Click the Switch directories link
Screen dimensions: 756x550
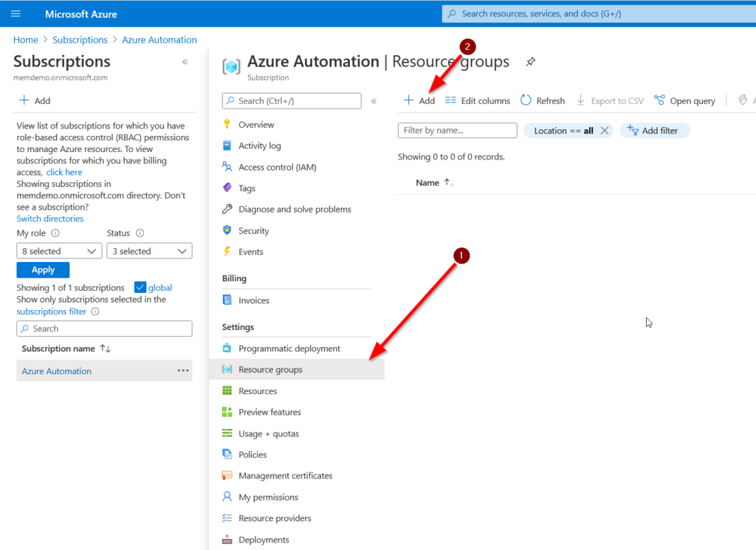tap(50, 219)
